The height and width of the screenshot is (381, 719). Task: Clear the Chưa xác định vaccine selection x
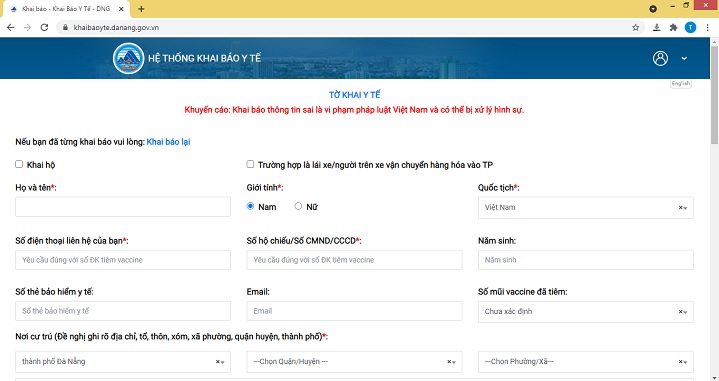[680, 312]
